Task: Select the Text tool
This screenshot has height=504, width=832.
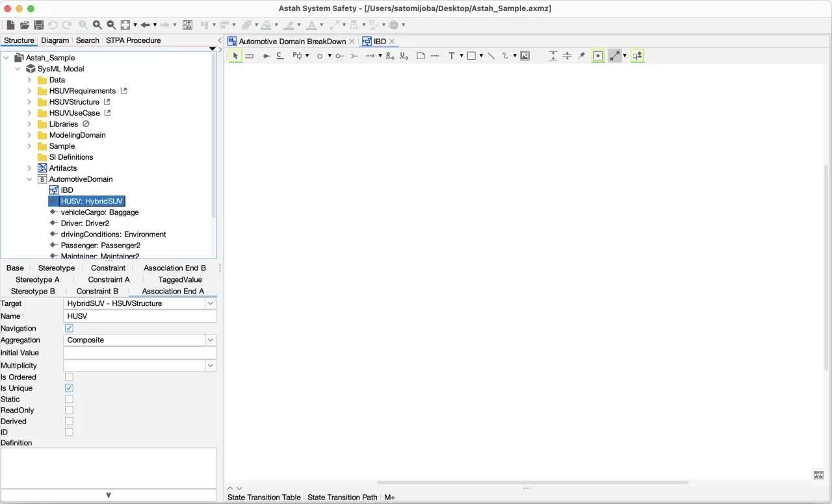Action: click(451, 56)
